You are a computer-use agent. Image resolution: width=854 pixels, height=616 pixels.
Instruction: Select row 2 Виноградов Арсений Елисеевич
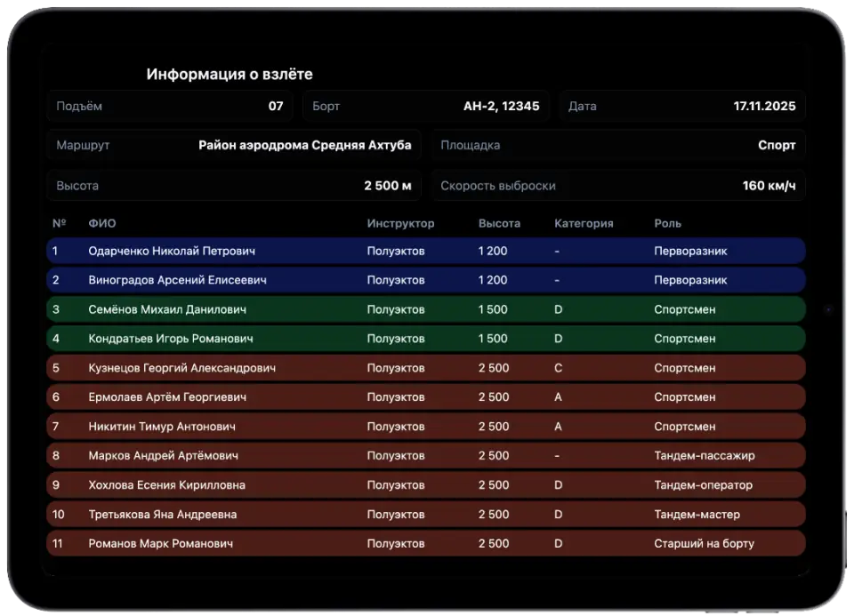point(426,280)
